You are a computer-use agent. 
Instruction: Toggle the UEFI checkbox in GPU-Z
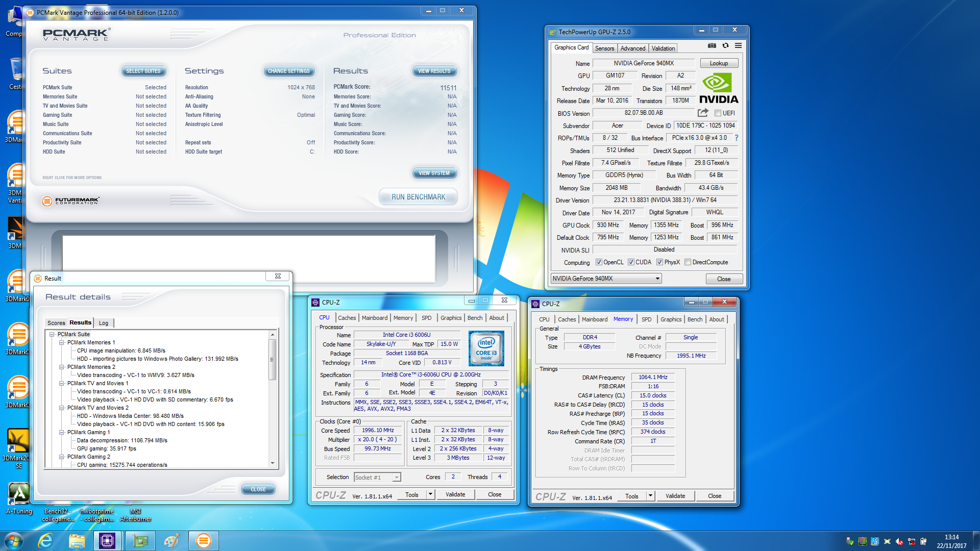[x=718, y=113]
